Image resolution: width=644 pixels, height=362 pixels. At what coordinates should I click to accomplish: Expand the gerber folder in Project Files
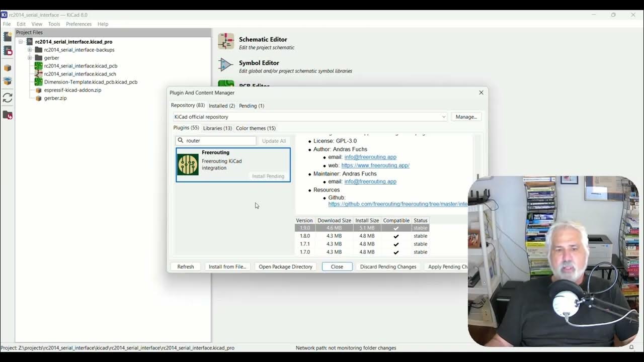(30, 58)
